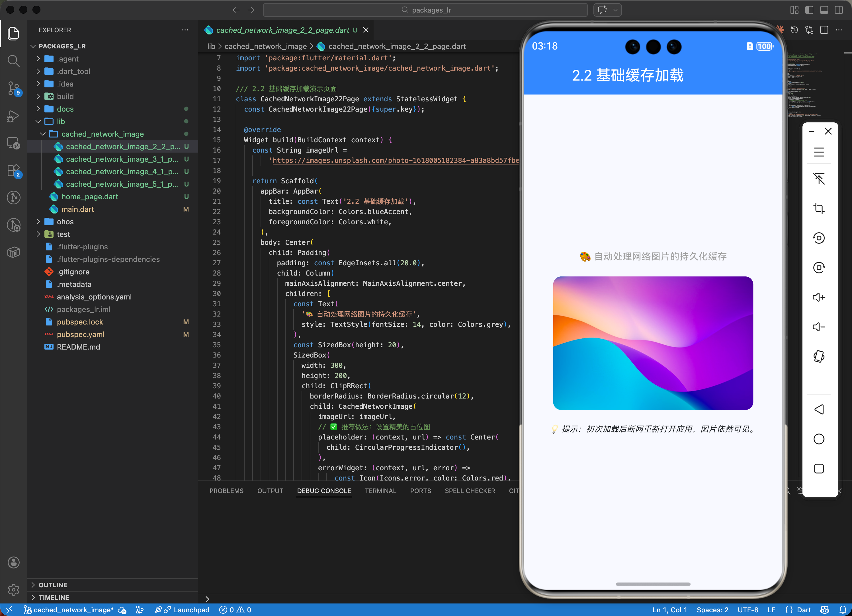Open the Search view in activity bar
Screen dimensions: 852x616
click(x=13, y=60)
